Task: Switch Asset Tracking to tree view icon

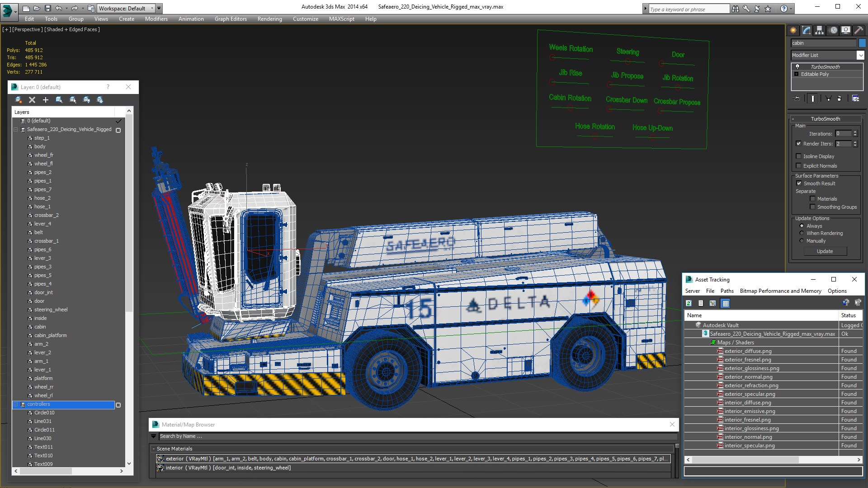Action: [713, 303]
